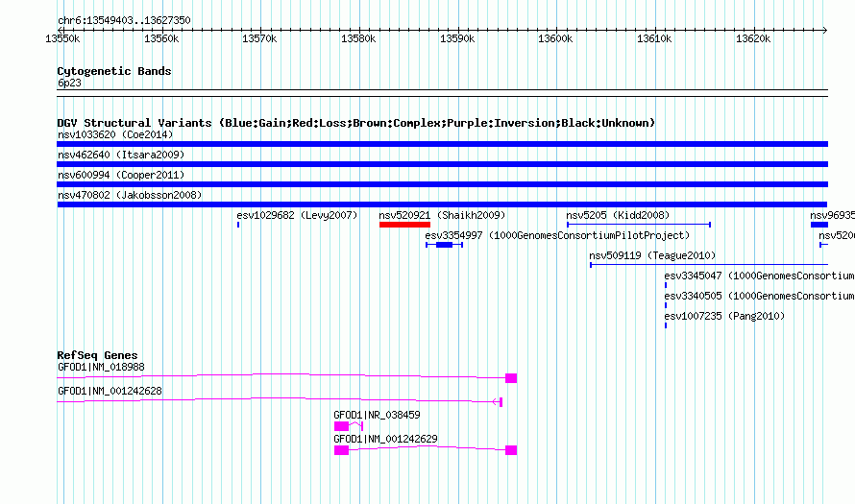Click the esv3345047 variant marker
The image size is (855, 504).
coord(666,285)
